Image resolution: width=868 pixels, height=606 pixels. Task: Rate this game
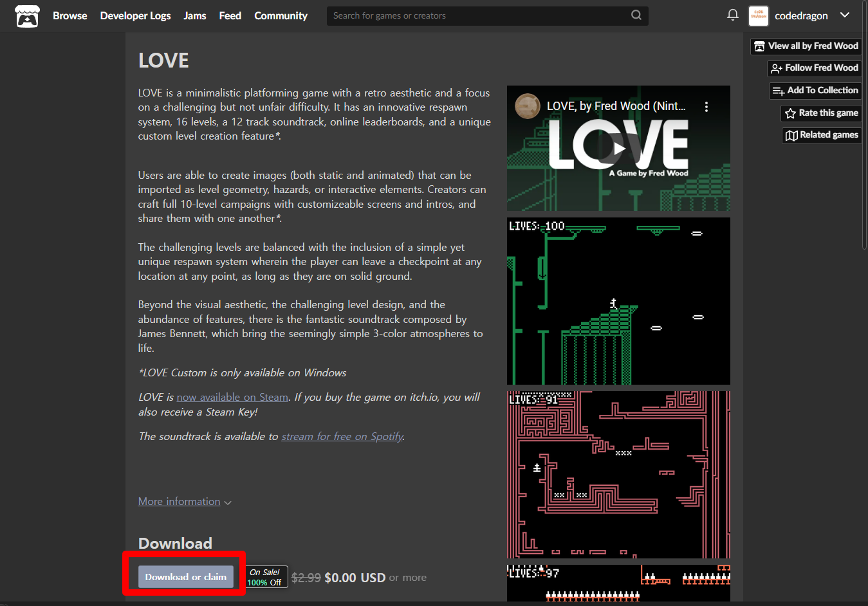(x=821, y=113)
